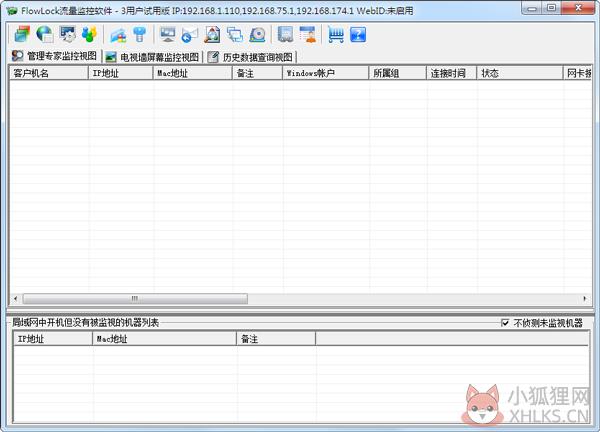Click the horizontal scrollbar thumb
Viewport: 600px width, 432px height.
click(135, 298)
